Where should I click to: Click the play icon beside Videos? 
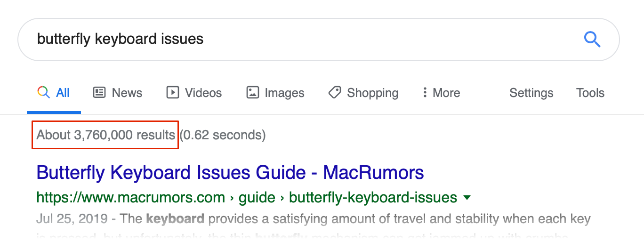coord(173,92)
